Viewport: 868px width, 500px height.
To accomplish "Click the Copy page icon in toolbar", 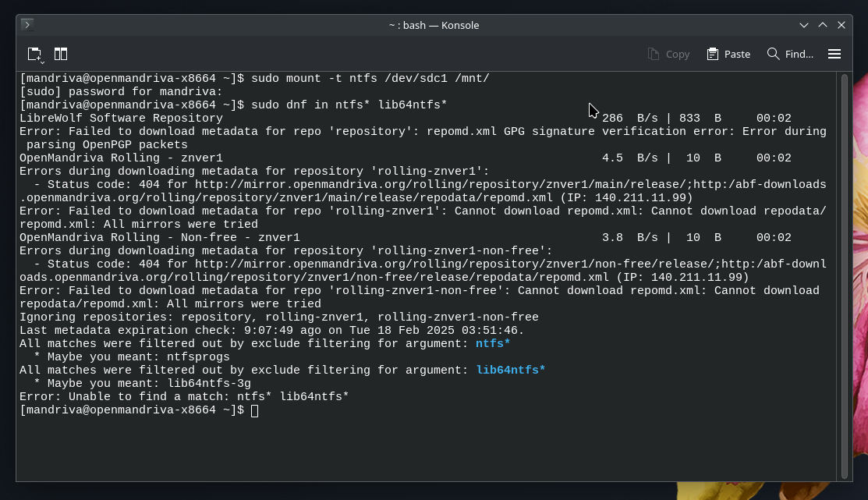I will coord(654,55).
